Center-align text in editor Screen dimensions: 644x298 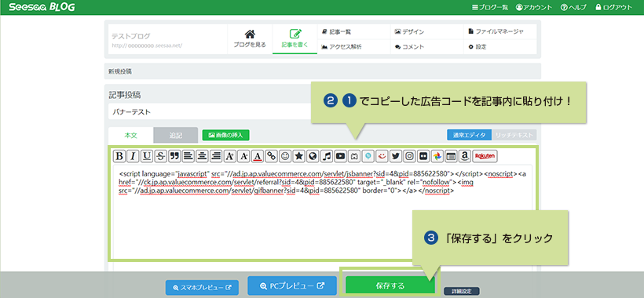tap(202, 156)
